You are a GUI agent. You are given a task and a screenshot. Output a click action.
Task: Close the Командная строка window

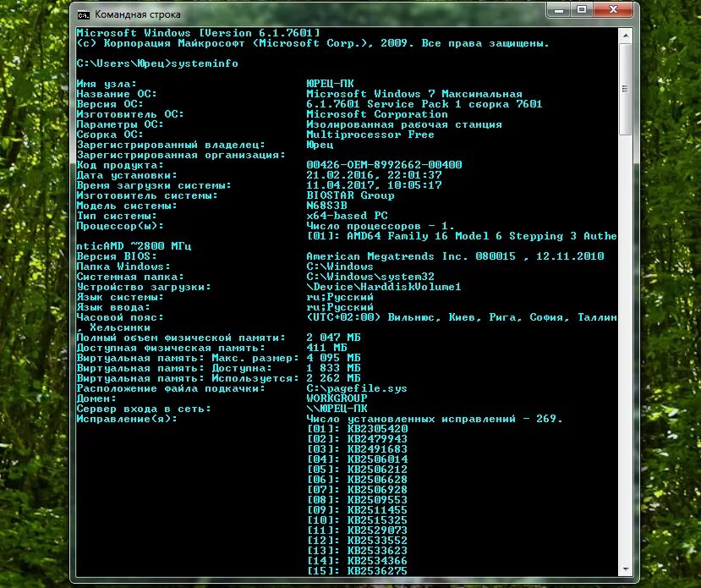[x=613, y=10]
